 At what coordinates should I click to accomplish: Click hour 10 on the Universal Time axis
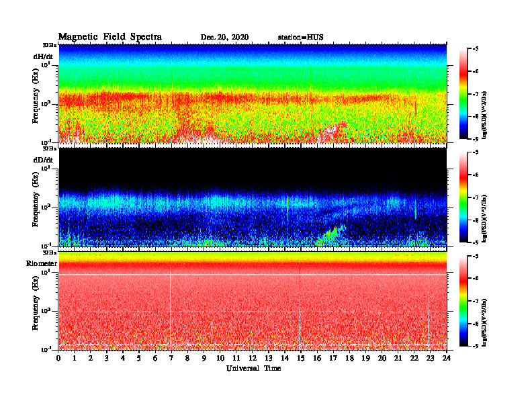point(220,358)
